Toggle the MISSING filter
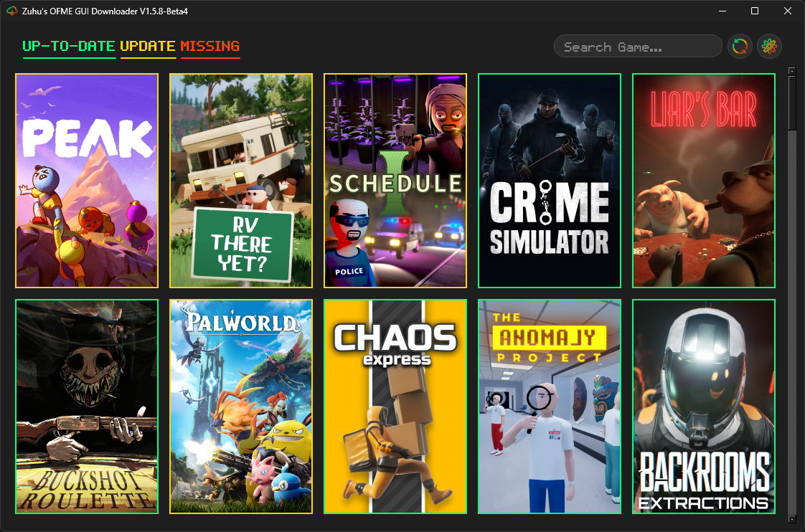The image size is (805, 532). coord(210,46)
